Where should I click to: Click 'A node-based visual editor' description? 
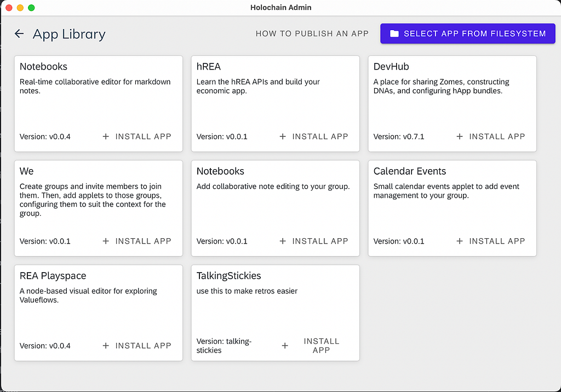(88, 296)
